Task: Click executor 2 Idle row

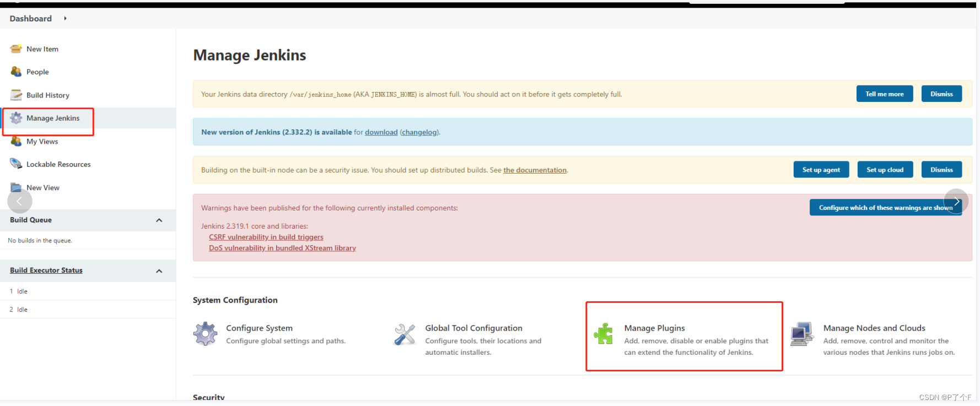Action: (x=88, y=310)
